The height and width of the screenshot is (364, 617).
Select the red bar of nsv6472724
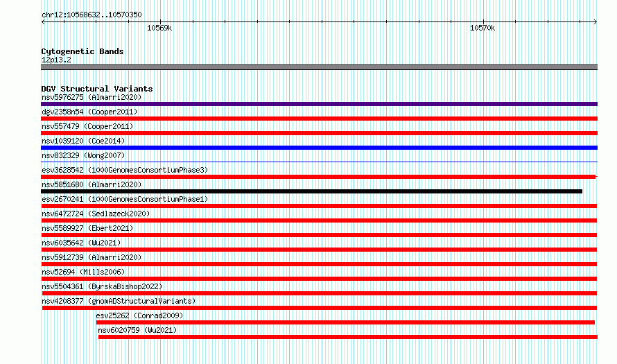319,220
